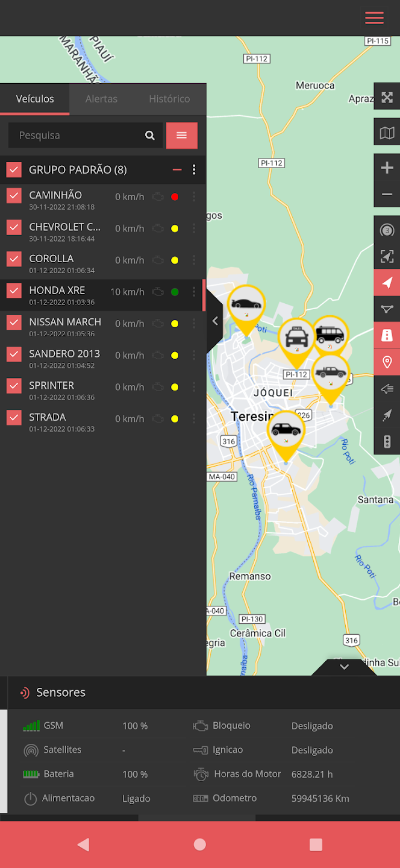
Task: Uncheck the CAMINHÃO vehicle checkbox
Action: click(14, 196)
